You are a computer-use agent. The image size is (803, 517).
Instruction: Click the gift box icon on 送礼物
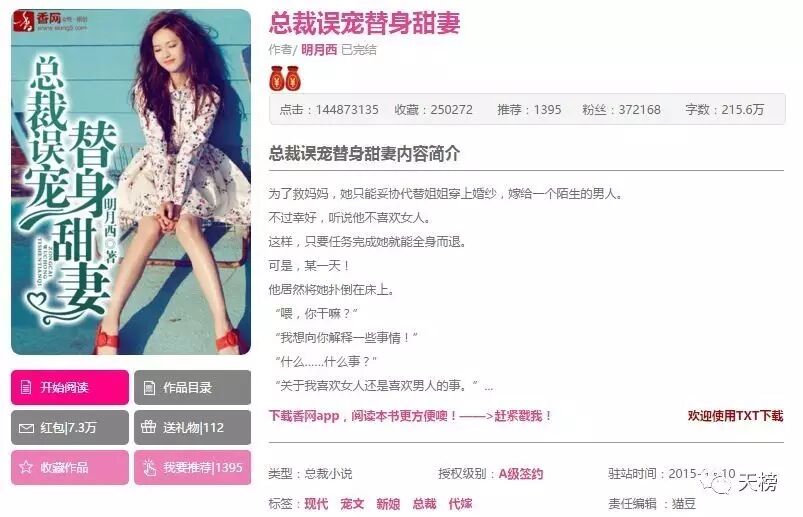149,427
